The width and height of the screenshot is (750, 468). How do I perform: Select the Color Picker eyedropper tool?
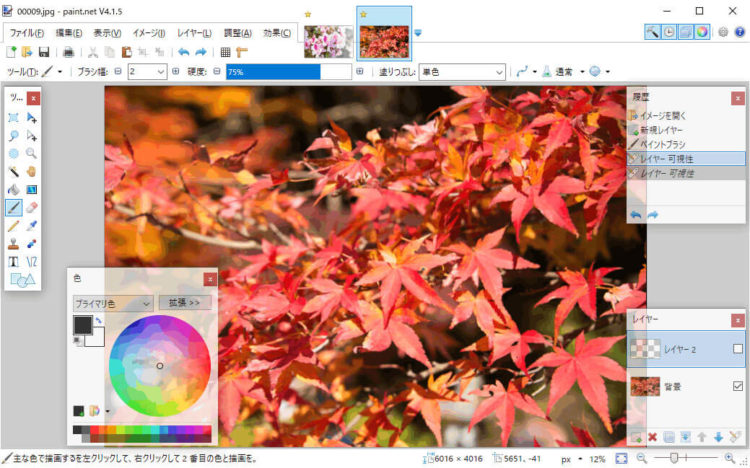(32, 225)
